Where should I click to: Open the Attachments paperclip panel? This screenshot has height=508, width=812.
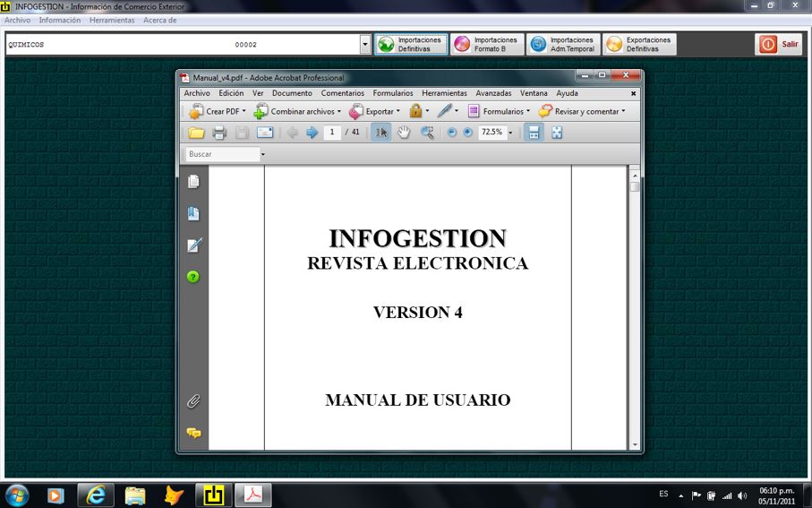tap(192, 401)
